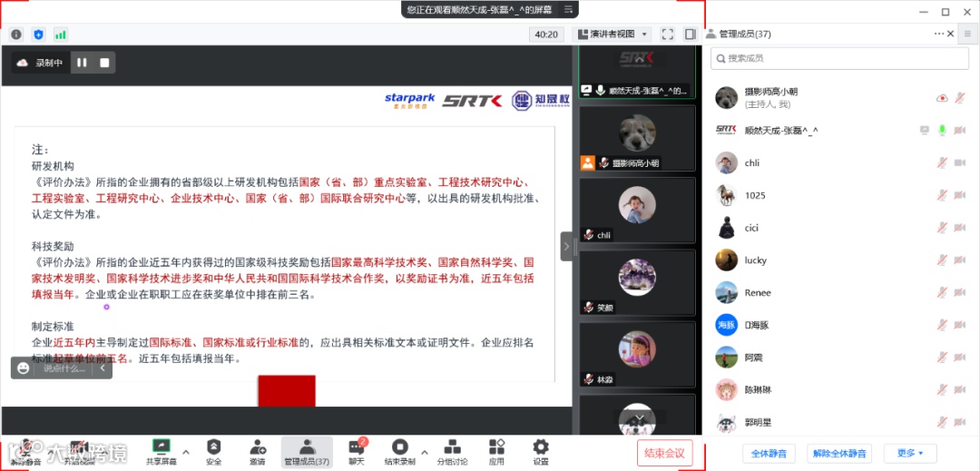The height and width of the screenshot is (471, 980).
Task: Select member 陈琳琳 in the list
Action: tap(841, 389)
